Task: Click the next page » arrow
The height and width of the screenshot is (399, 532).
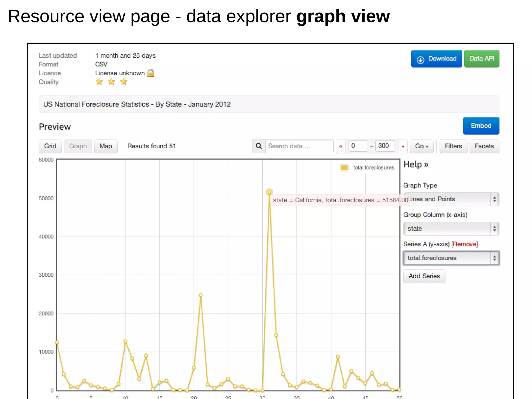Action: (403, 146)
